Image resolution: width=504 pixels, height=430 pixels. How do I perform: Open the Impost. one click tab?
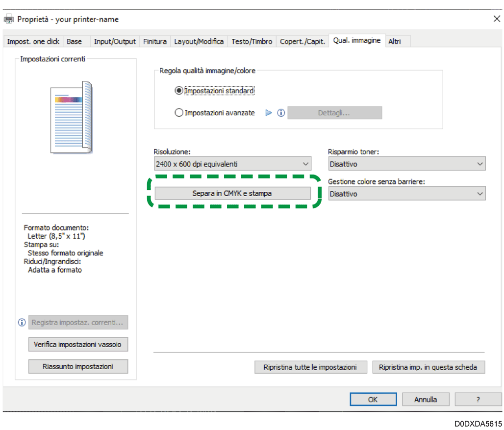[33, 42]
